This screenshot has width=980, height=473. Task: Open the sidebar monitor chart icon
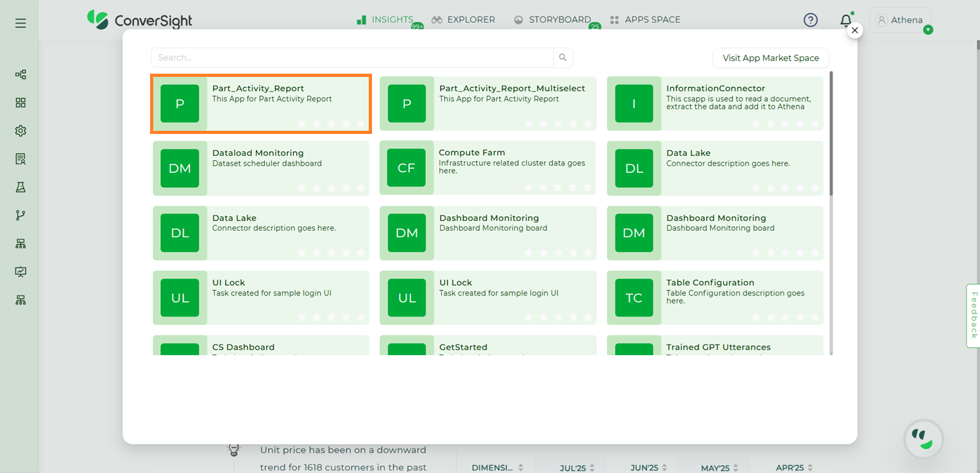point(21,272)
